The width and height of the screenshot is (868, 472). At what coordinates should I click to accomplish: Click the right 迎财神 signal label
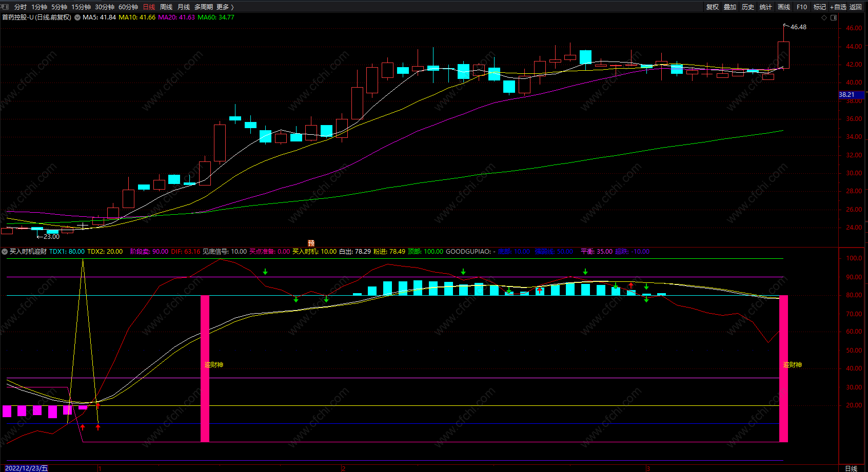[x=793, y=365]
